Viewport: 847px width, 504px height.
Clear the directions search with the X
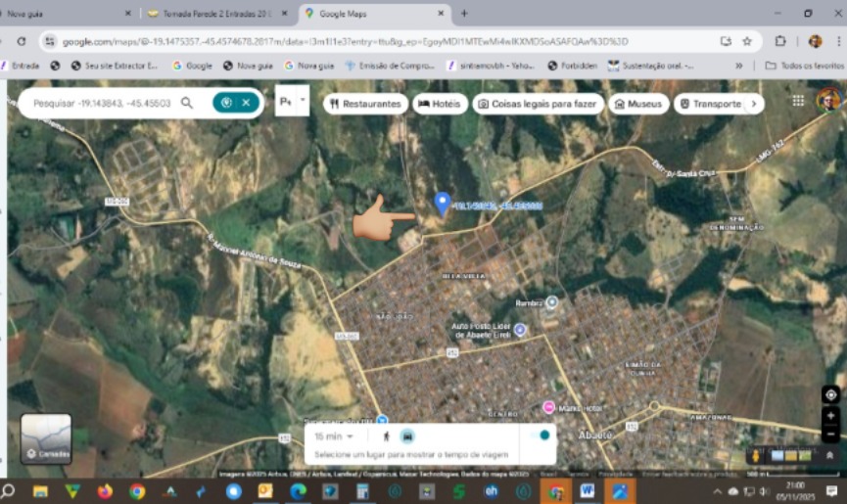(x=247, y=103)
